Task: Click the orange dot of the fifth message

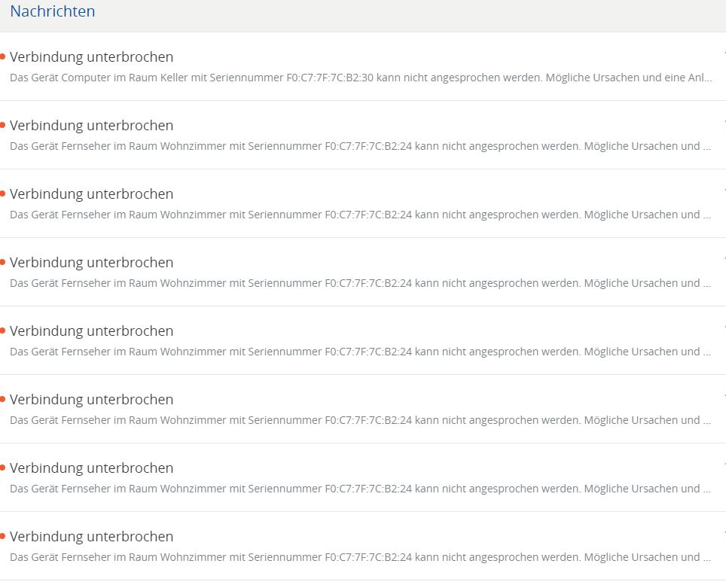Action: 3,331
